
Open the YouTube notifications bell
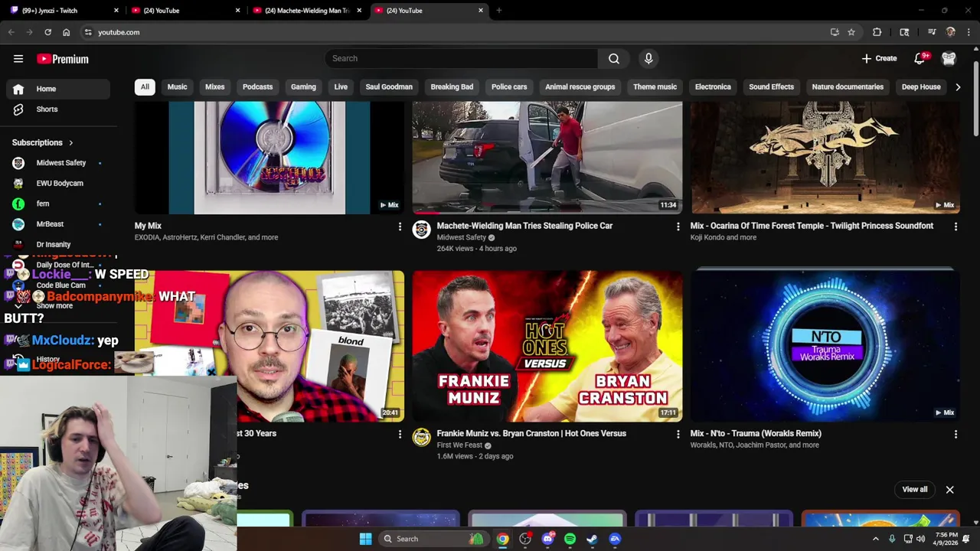click(x=920, y=58)
